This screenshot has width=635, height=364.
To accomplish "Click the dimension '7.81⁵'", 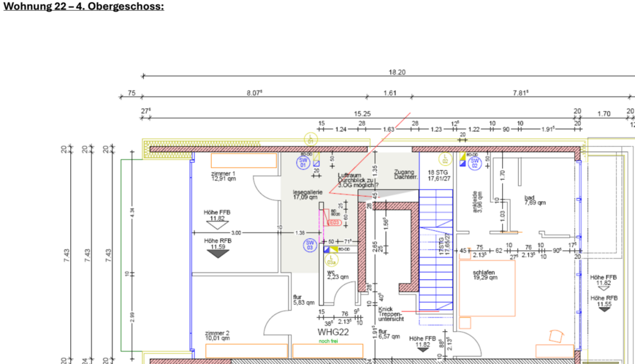I will coord(521,93).
